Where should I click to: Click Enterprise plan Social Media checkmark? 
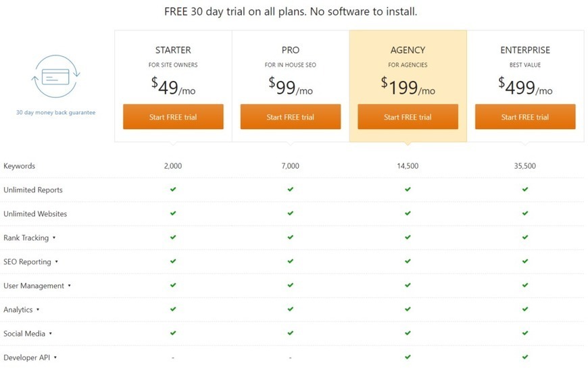tap(525, 333)
